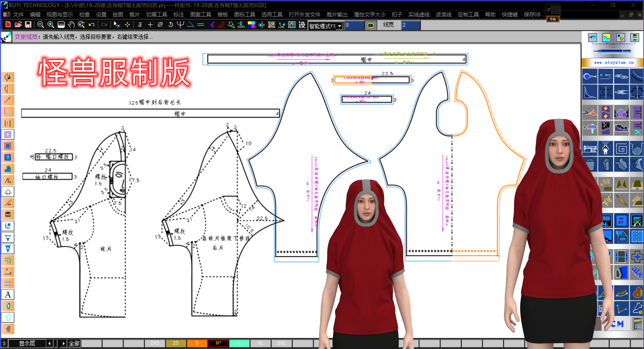Image resolution: width=644 pixels, height=349 pixels.
Task: Click right arrow beside 全部
Action: click(63, 343)
